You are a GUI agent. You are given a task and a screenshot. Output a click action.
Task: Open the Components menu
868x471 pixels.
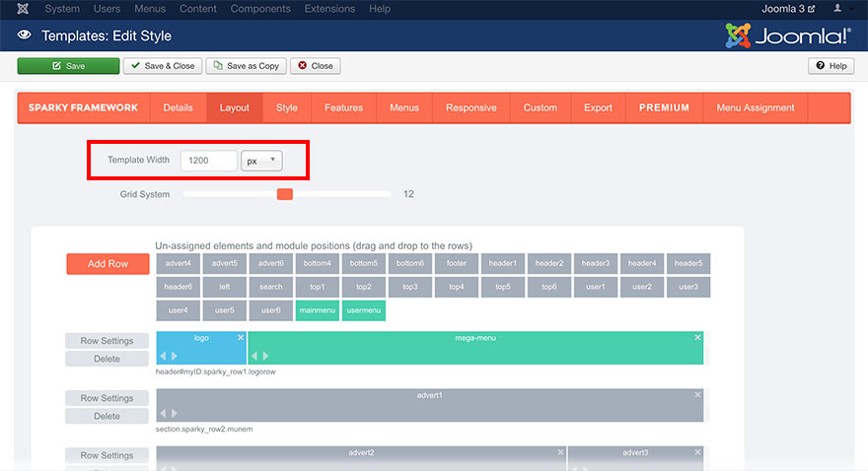tap(260, 9)
